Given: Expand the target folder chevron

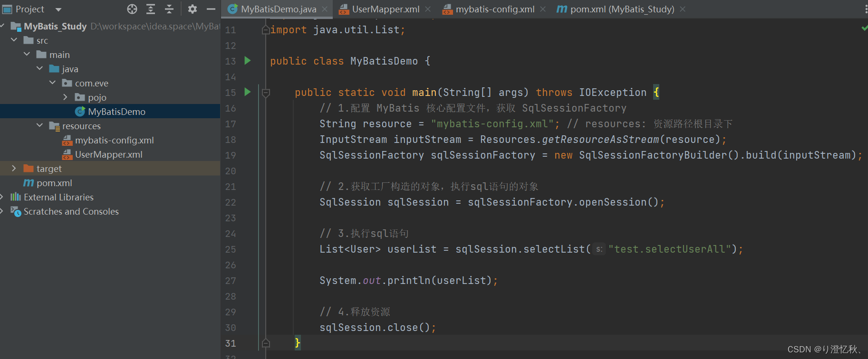Looking at the screenshot, I should click(14, 168).
